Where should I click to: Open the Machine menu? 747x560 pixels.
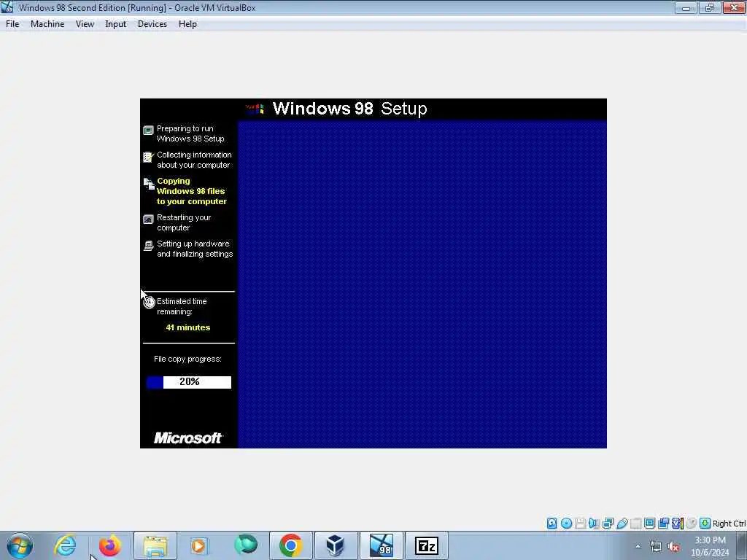coord(47,24)
